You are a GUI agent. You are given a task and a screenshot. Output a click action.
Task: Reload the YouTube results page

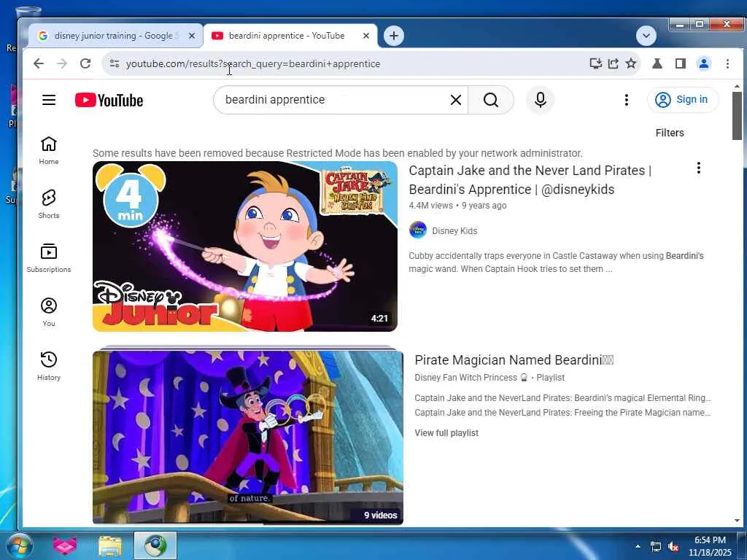pos(85,63)
